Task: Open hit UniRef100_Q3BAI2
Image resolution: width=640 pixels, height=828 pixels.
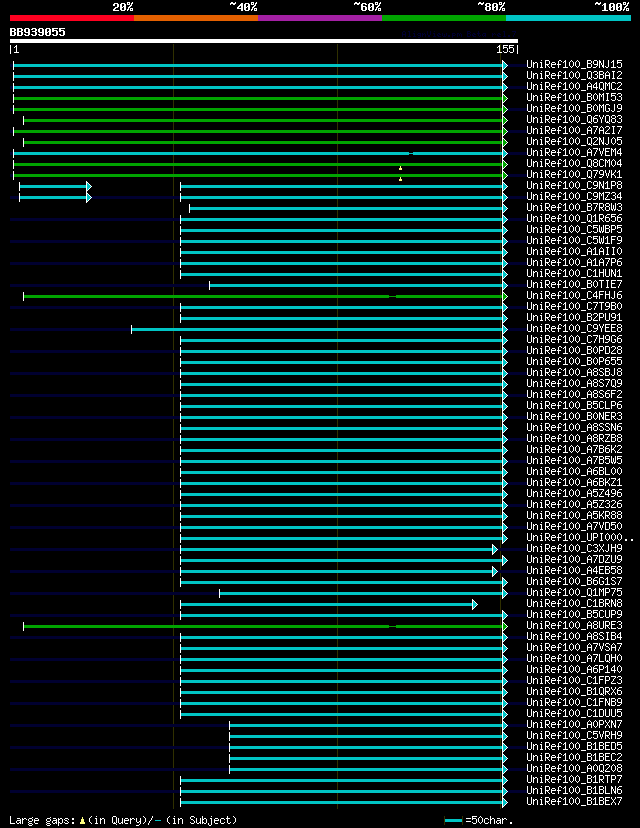Action: pyautogui.click(x=574, y=76)
